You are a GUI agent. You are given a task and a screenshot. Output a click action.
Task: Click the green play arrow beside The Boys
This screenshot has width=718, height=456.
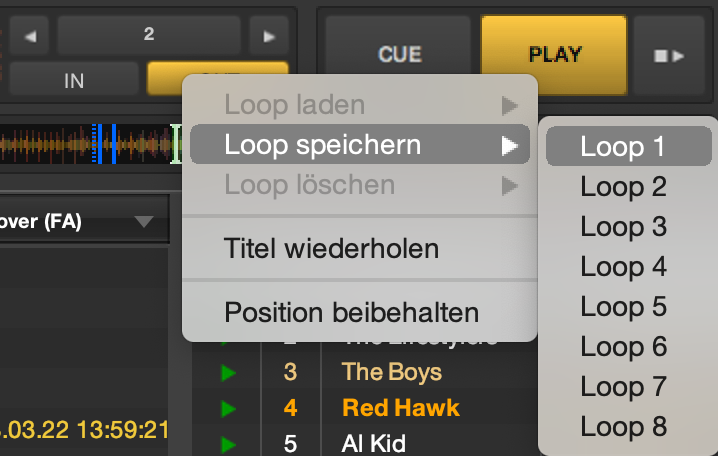click(x=228, y=374)
